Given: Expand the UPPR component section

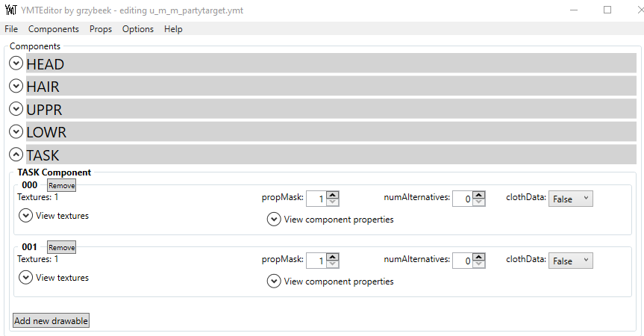Looking at the screenshot, I should click(16, 109).
